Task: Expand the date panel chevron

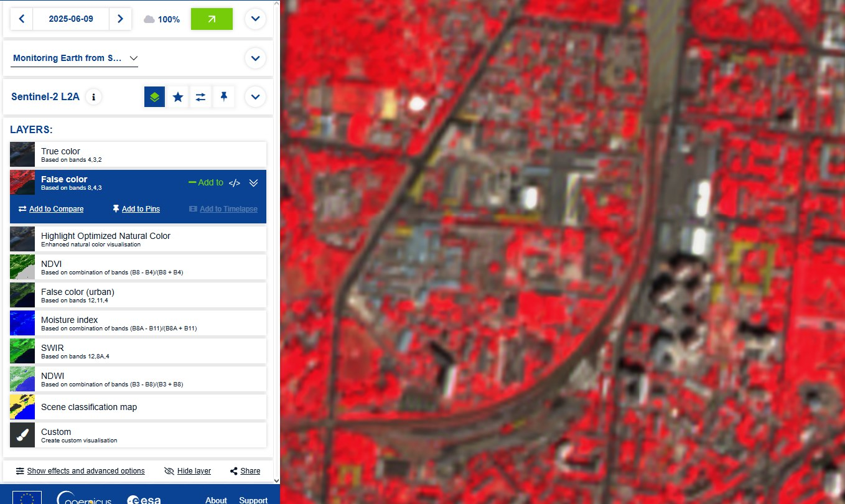Action: (x=255, y=19)
